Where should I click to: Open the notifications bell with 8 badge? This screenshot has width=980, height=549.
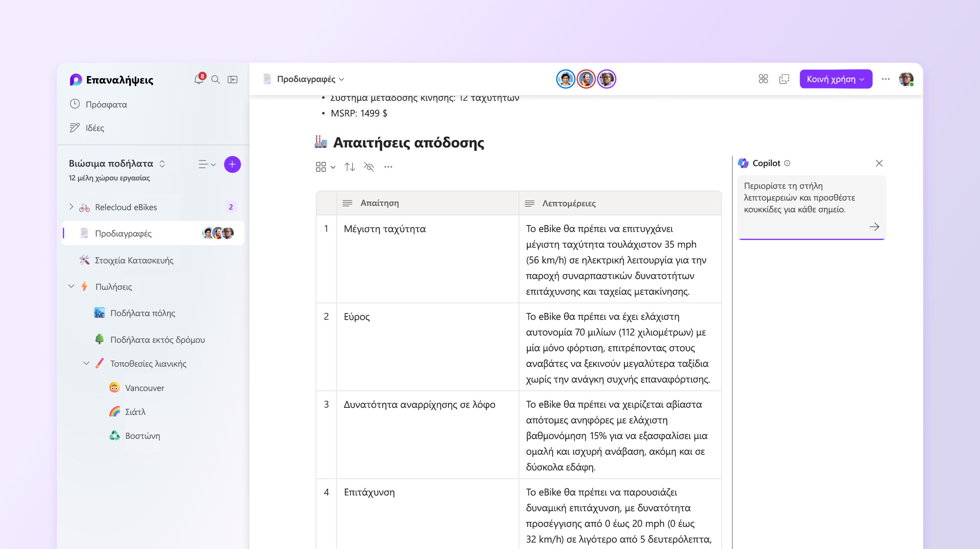pos(199,79)
